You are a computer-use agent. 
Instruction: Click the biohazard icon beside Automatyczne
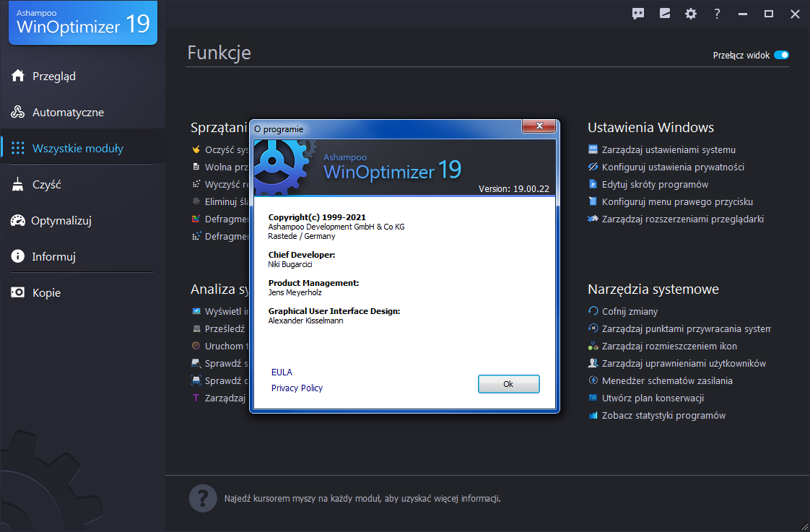(18, 112)
